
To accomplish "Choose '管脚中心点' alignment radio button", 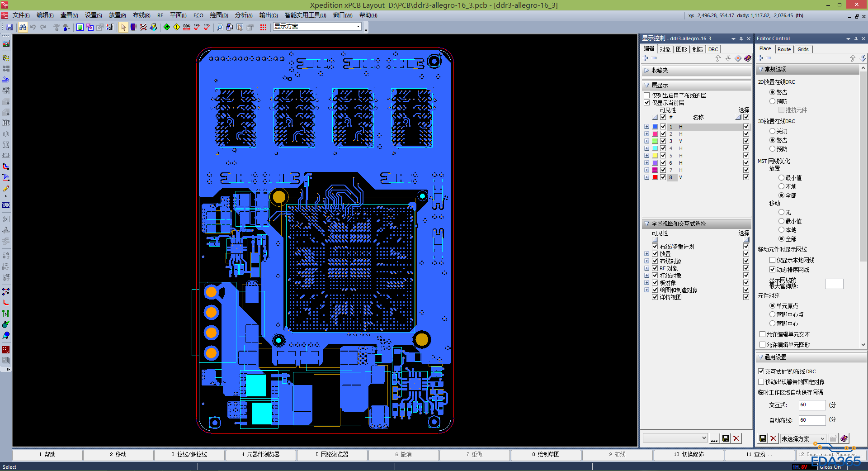I will (x=773, y=314).
